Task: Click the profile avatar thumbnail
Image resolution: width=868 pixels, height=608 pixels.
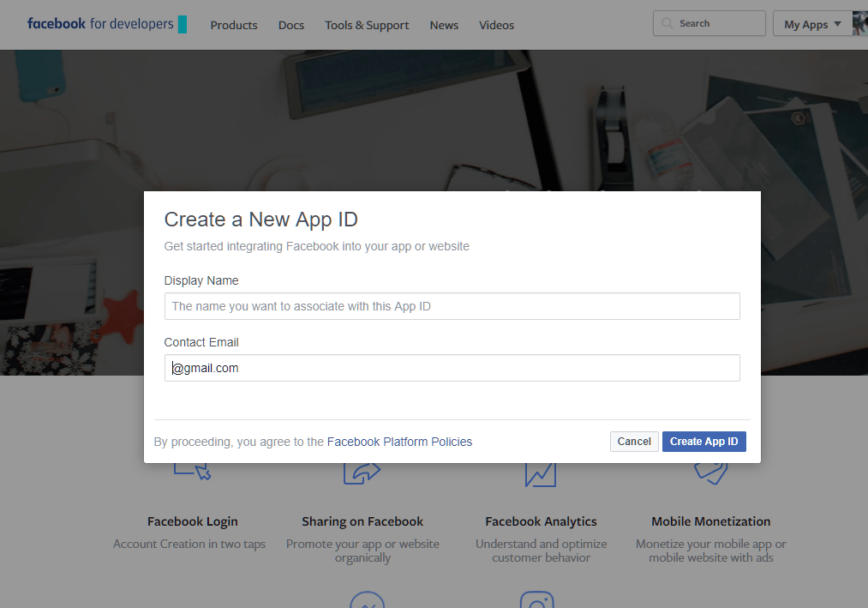Action: click(860, 23)
